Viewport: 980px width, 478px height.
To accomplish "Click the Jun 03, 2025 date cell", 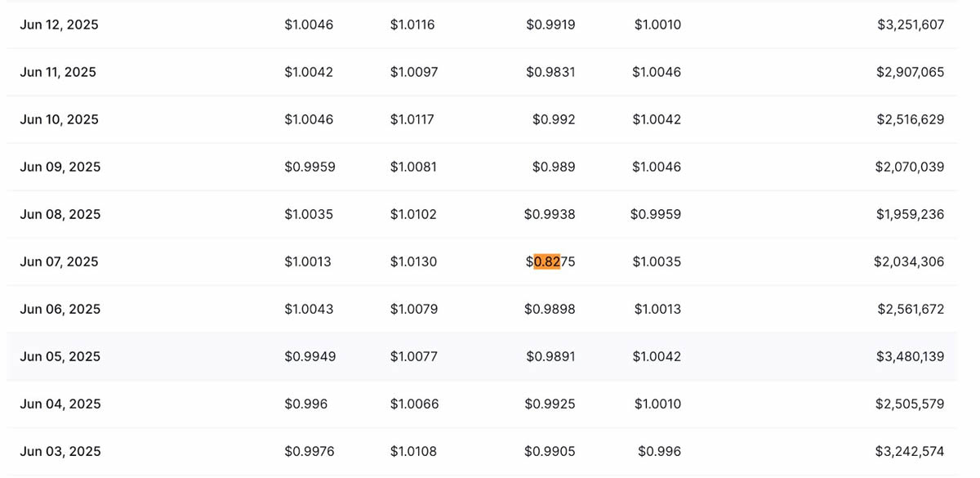I will [60, 451].
